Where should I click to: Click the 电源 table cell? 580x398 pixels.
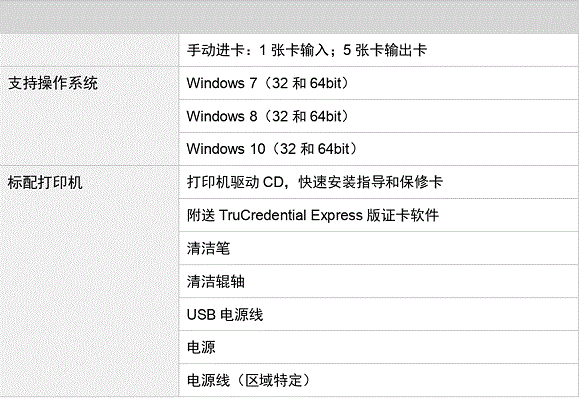378,347
